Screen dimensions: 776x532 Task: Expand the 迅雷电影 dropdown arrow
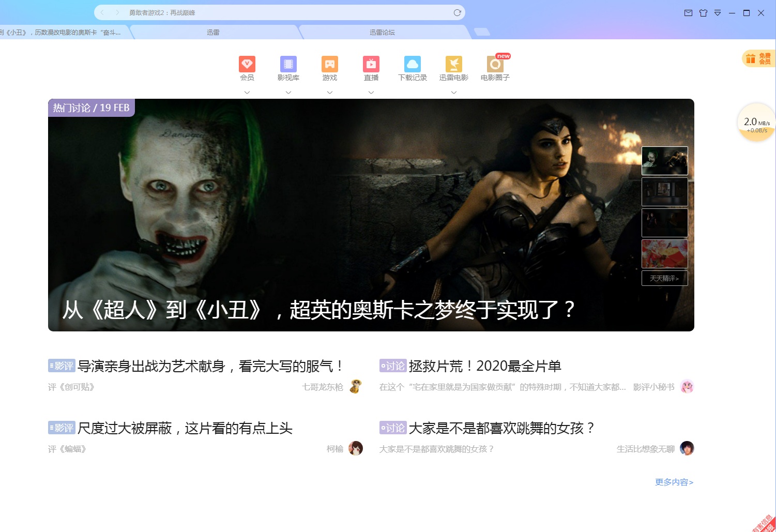click(x=453, y=93)
